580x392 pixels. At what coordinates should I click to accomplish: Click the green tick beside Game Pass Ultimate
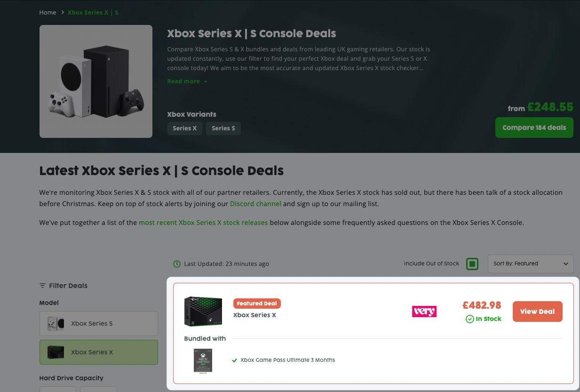coord(234,360)
